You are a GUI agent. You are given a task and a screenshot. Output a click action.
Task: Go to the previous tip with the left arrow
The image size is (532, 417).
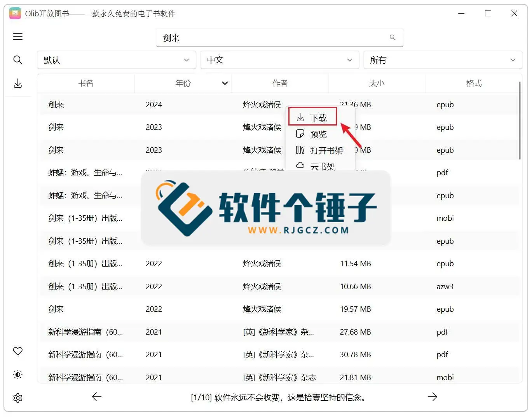click(96, 397)
